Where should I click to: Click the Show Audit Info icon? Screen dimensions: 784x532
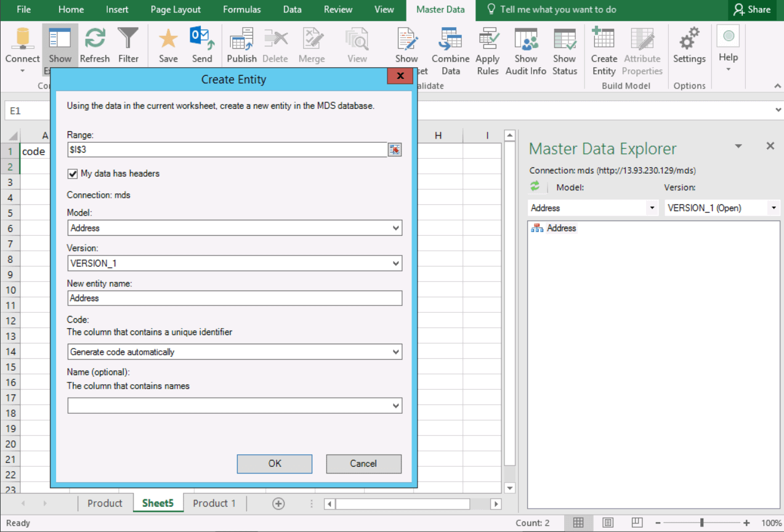[x=526, y=38]
